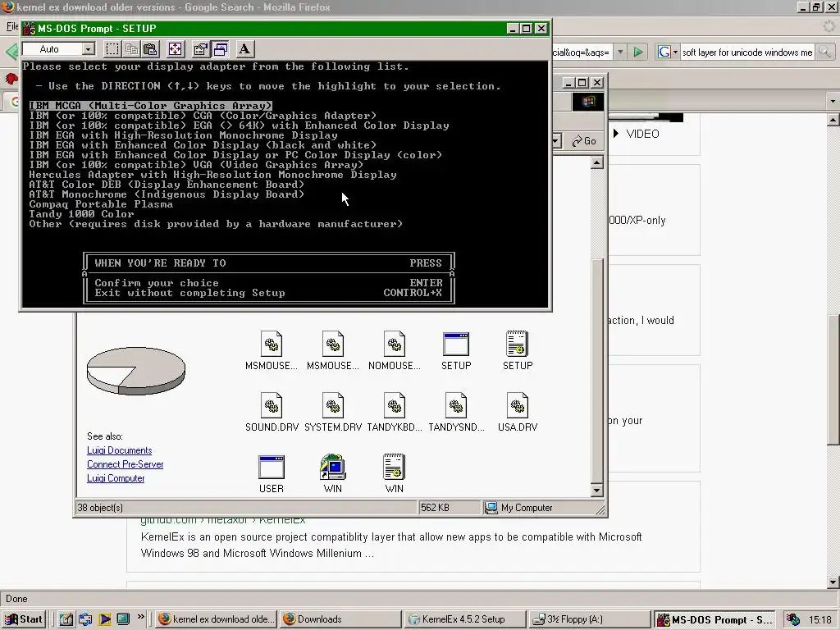Click the sync arrows quick launch icon
840x630 pixels.
[x=85, y=619]
